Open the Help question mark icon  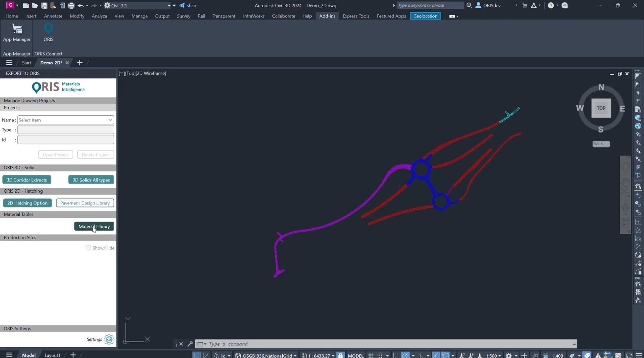[x=551, y=5]
